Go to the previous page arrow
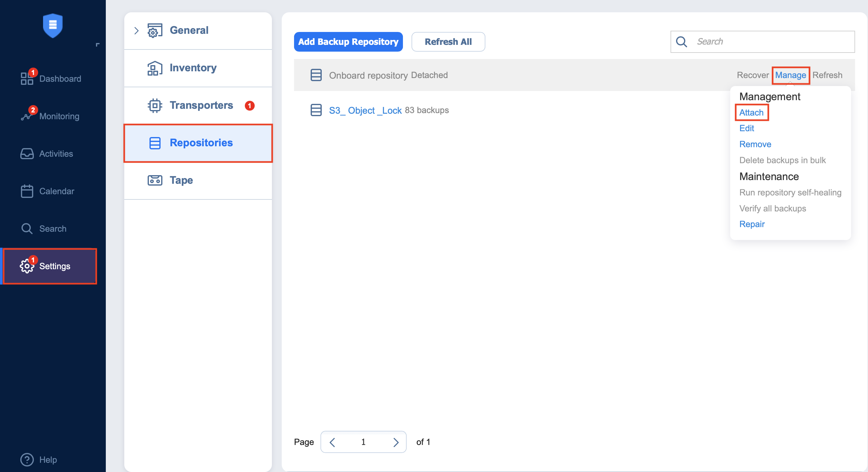Viewport: 868px width, 472px height. (x=332, y=442)
